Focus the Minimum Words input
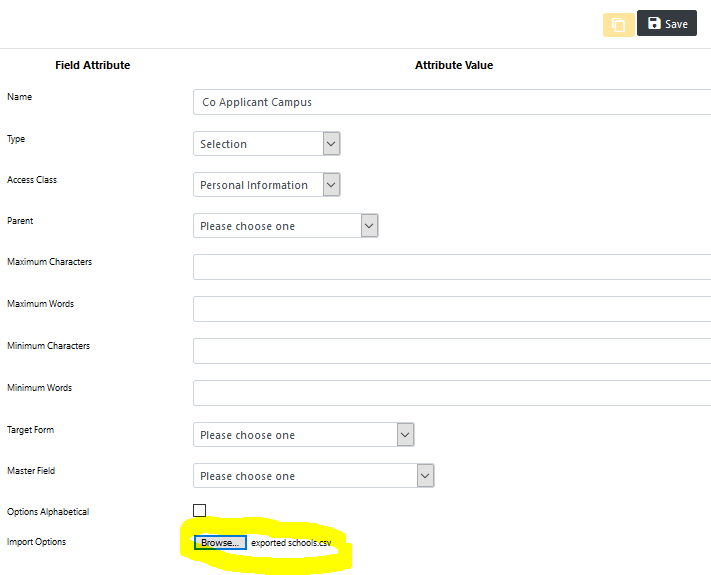Image resolution: width=711 pixels, height=575 pixels. pyautogui.click(x=452, y=393)
